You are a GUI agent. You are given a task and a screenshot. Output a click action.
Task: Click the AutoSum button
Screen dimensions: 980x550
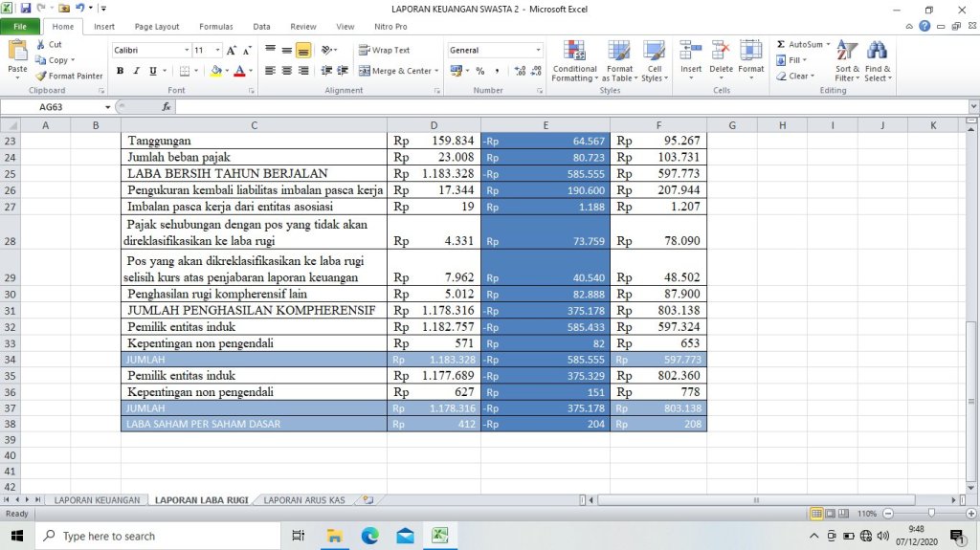point(801,44)
